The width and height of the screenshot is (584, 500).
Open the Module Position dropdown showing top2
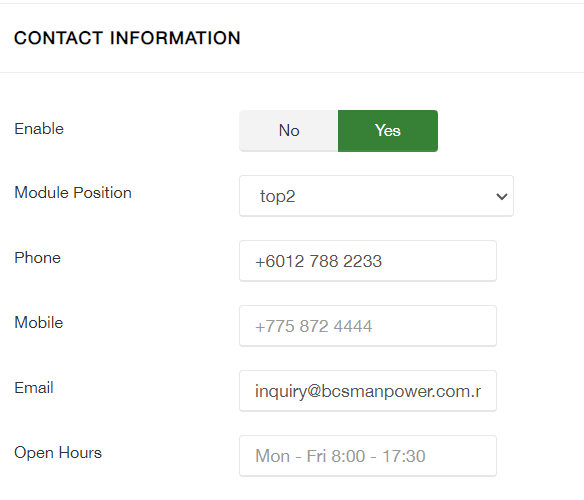tap(376, 196)
